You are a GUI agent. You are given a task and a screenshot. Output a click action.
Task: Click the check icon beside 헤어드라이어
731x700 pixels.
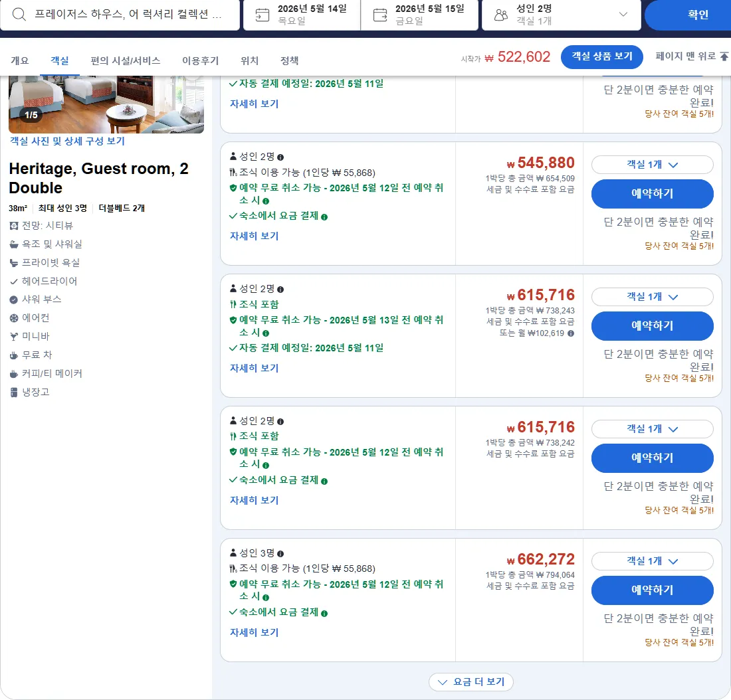(x=14, y=282)
